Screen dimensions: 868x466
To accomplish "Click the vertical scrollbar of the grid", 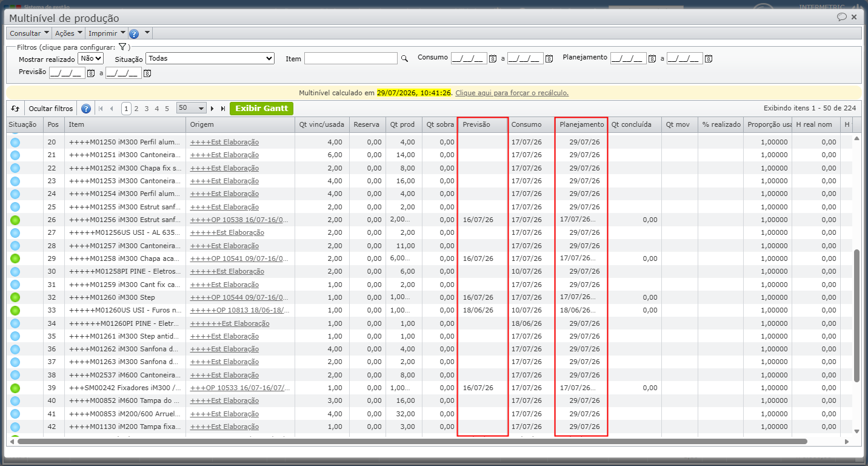I will coord(856,316).
